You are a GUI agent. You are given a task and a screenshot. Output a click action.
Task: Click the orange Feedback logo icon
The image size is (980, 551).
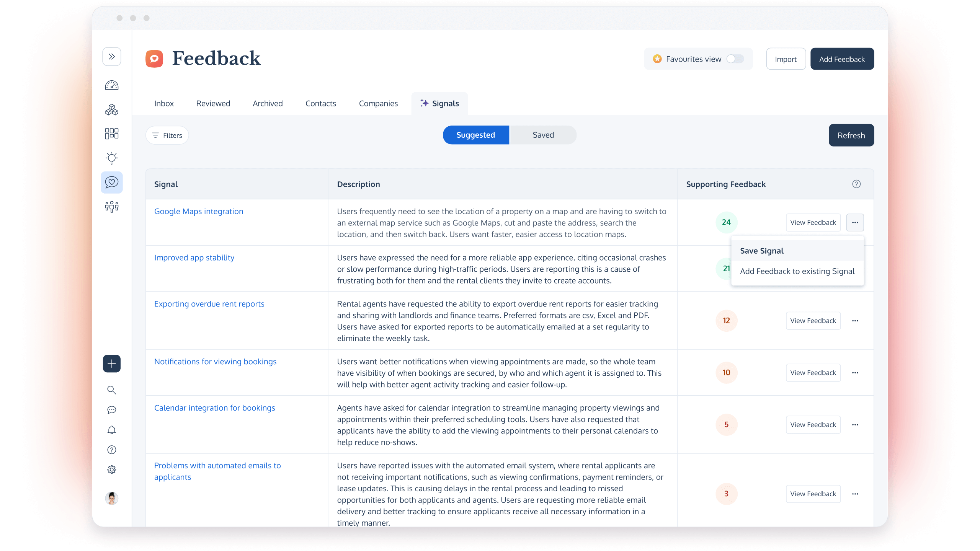point(154,59)
